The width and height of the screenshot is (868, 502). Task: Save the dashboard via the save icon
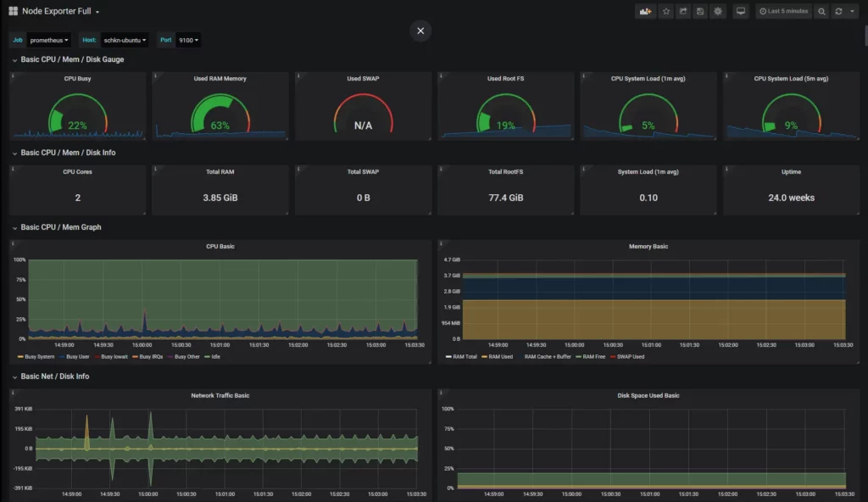coord(700,11)
